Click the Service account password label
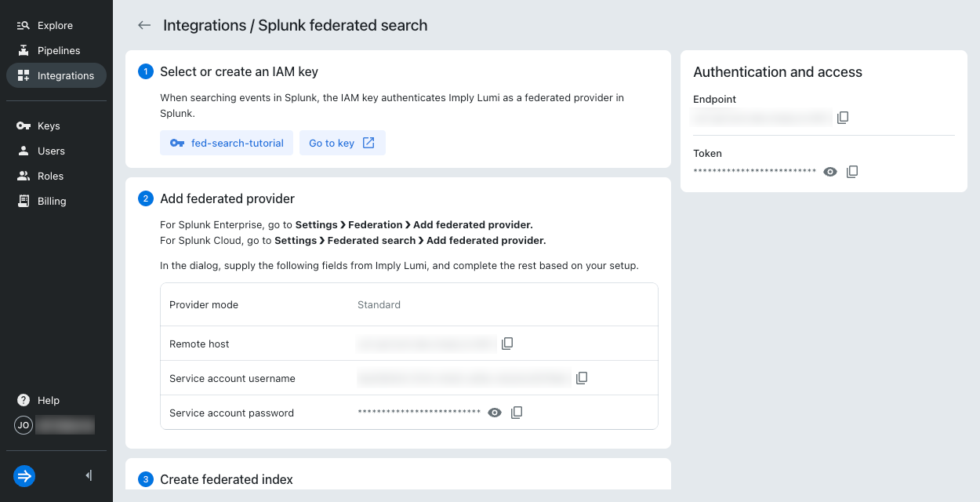Viewport: 980px width, 502px height. coord(231,413)
